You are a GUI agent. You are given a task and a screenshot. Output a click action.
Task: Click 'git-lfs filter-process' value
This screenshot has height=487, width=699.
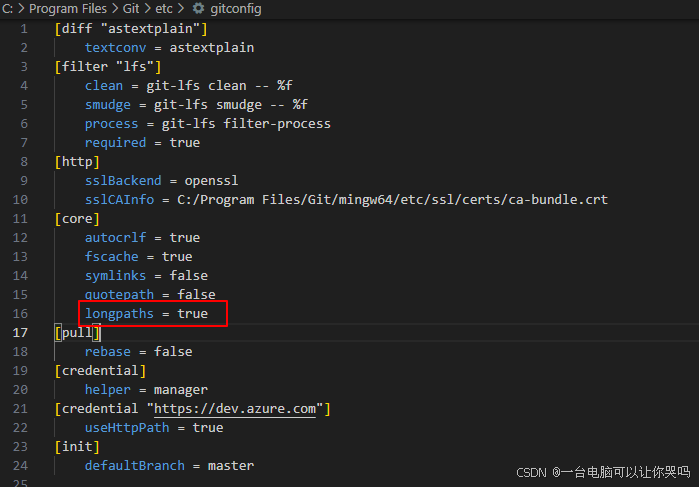(246, 124)
